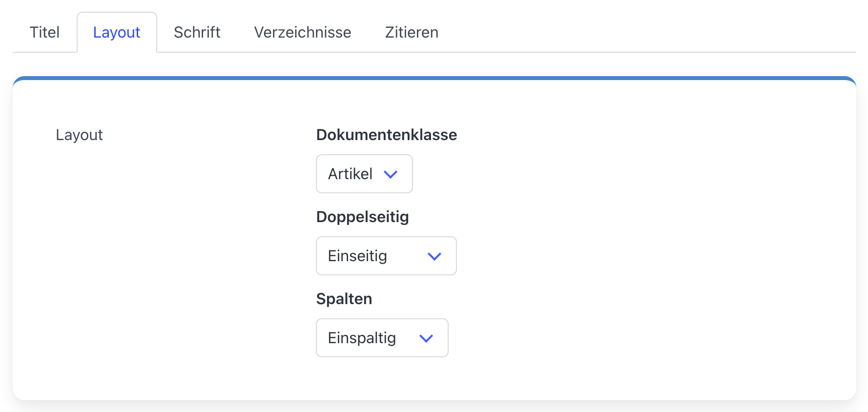
Task: Click the Spalten label
Action: coord(344,299)
